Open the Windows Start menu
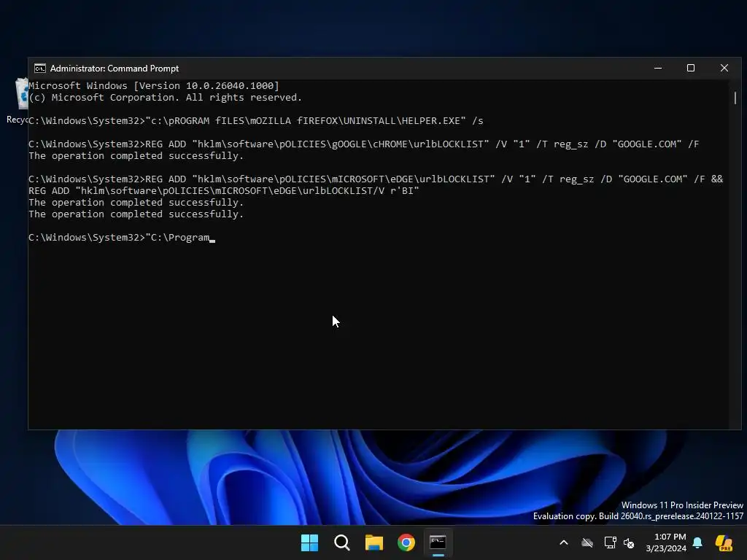 pyautogui.click(x=309, y=542)
